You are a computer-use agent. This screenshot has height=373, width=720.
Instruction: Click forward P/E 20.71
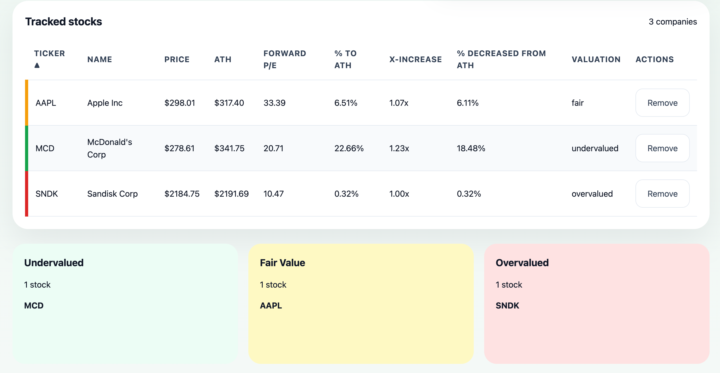point(273,148)
